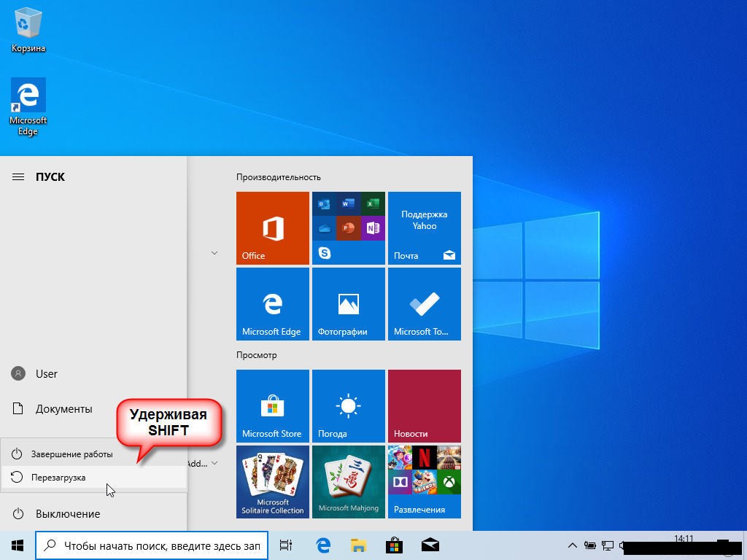This screenshot has width=747, height=560.
Task: Select the Просмотр group header
Action: click(x=256, y=355)
